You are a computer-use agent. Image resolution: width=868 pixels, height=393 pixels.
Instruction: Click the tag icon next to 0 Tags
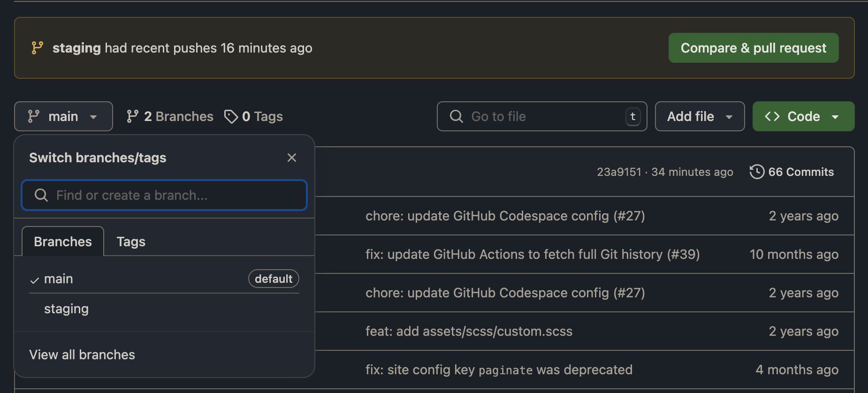point(231,116)
